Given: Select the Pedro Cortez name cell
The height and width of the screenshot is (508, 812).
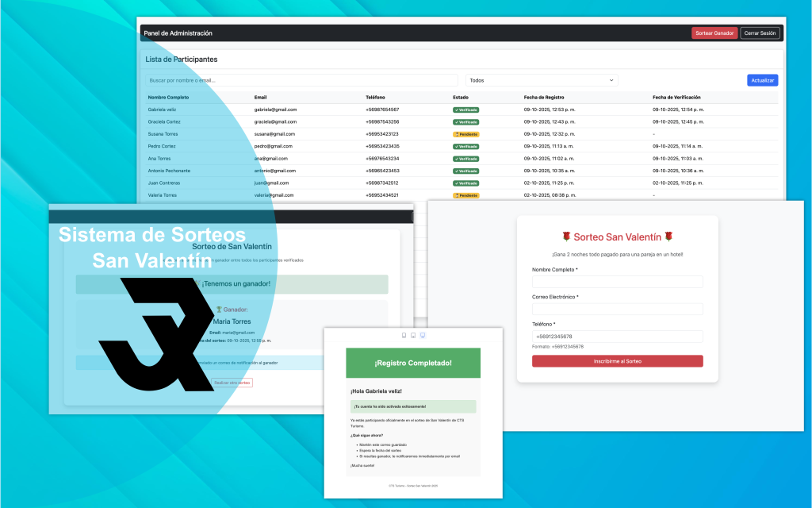Looking at the screenshot, I should point(162,146).
